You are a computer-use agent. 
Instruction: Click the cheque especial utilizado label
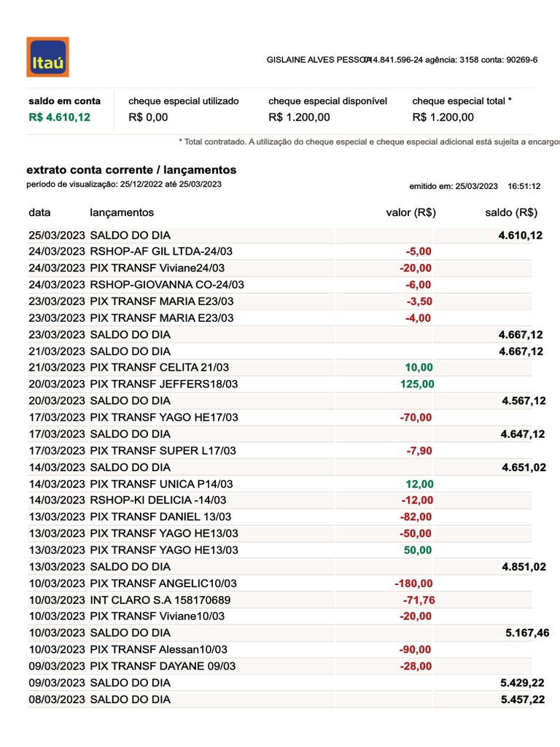point(183,101)
